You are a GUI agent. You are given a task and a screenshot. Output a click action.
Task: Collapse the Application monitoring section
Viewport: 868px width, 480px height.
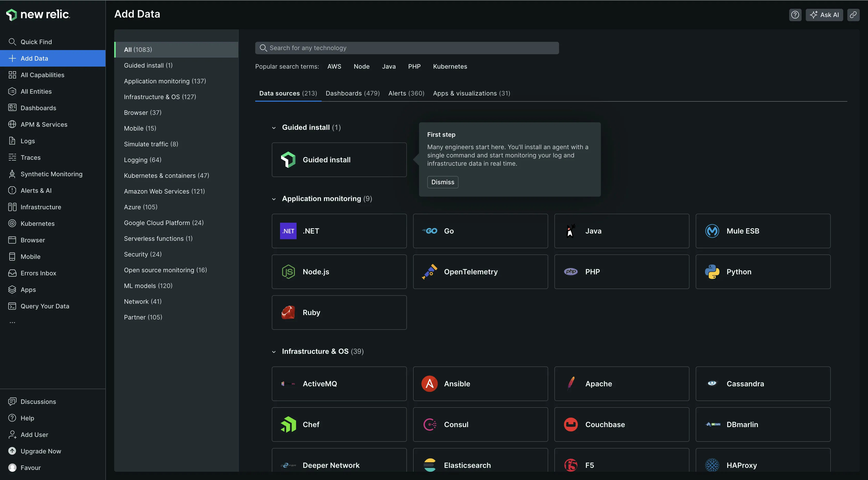click(274, 199)
